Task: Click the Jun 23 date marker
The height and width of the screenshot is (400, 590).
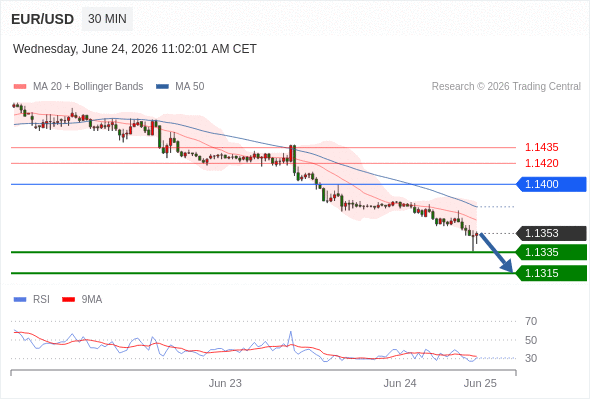Action: tap(225, 383)
